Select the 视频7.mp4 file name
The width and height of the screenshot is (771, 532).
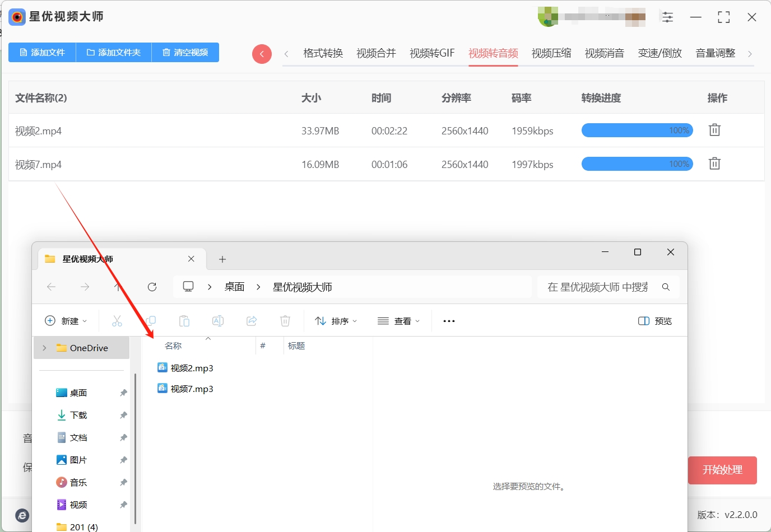(38, 165)
